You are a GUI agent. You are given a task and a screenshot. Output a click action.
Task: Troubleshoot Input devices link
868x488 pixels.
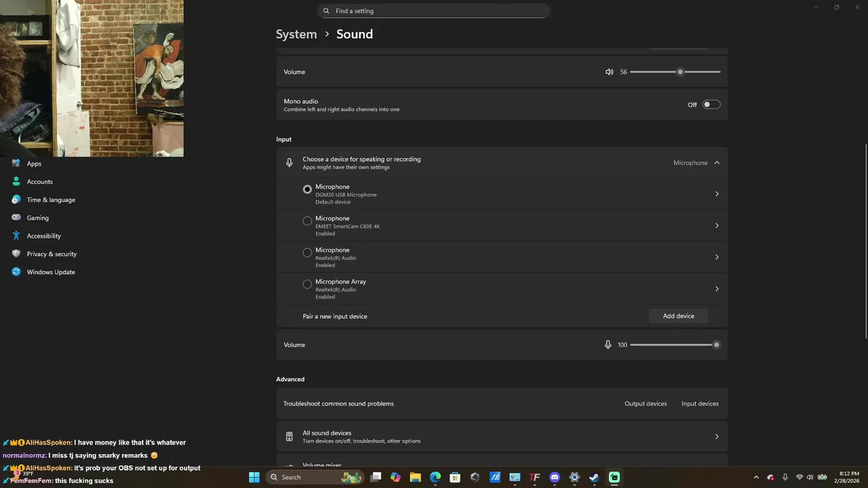point(700,403)
